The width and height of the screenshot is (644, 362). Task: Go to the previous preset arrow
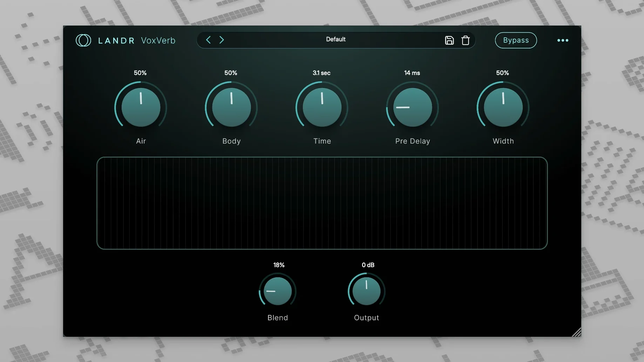pyautogui.click(x=208, y=40)
